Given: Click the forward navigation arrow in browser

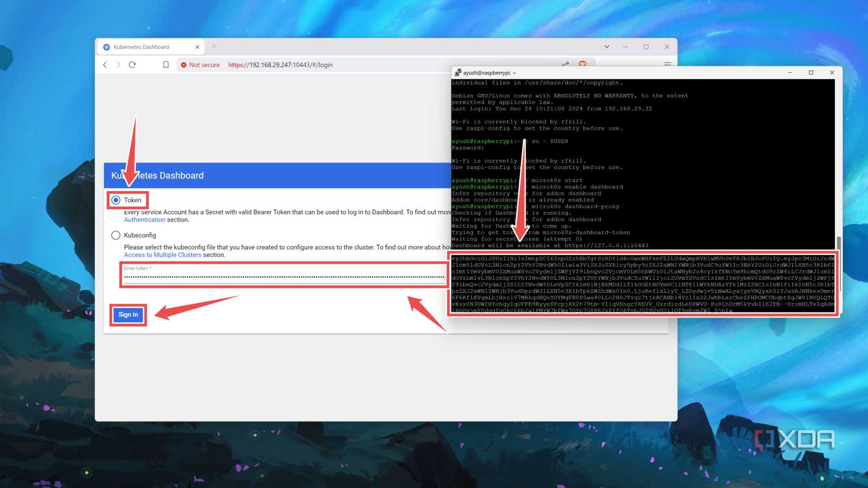Looking at the screenshot, I should click(x=119, y=65).
